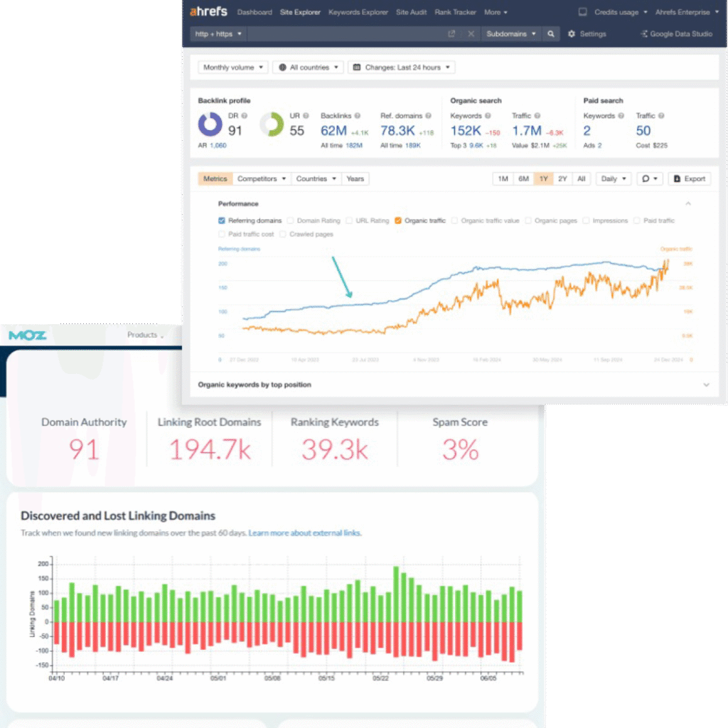Disable the Organic traffic checkbox
728x728 pixels.
[x=398, y=221]
